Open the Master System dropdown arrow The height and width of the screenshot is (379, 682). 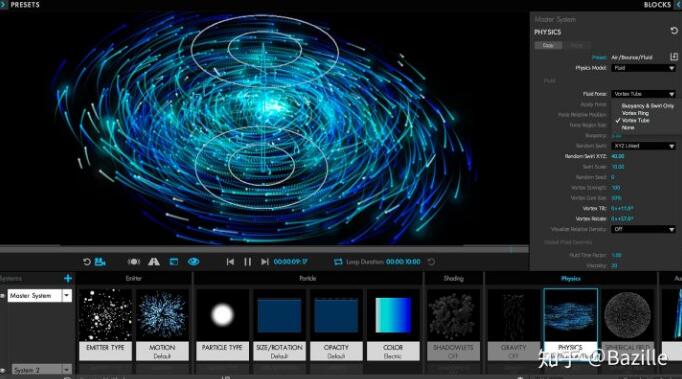click(x=67, y=295)
